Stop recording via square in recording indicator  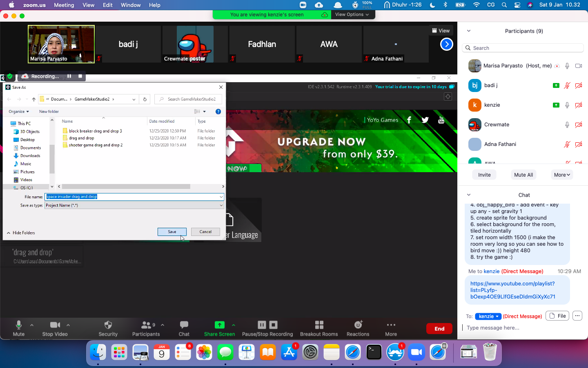(x=80, y=76)
